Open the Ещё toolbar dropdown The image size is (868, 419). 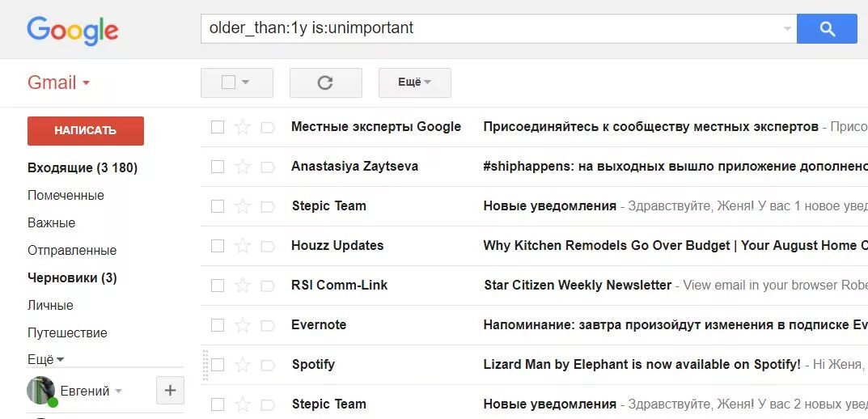point(414,83)
